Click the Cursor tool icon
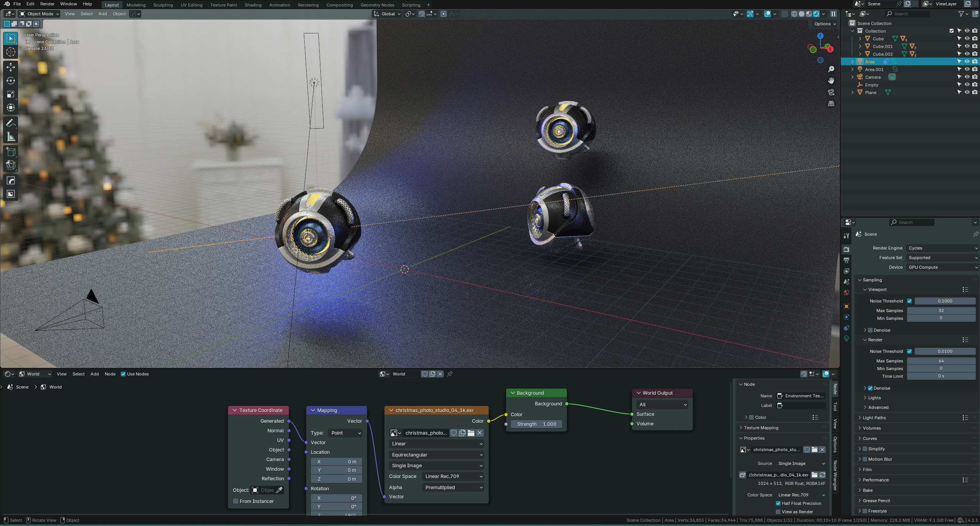Image resolution: width=980 pixels, height=526 pixels. [11, 52]
